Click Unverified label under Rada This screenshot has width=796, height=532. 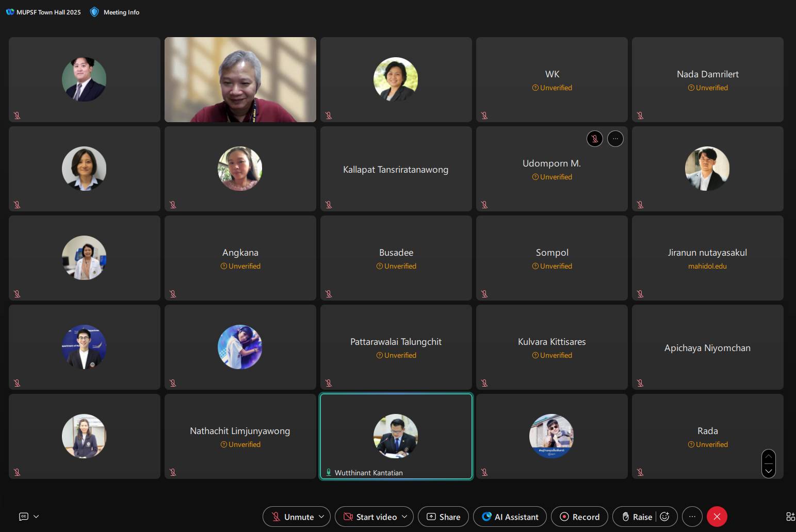pyautogui.click(x=708, y=444)
